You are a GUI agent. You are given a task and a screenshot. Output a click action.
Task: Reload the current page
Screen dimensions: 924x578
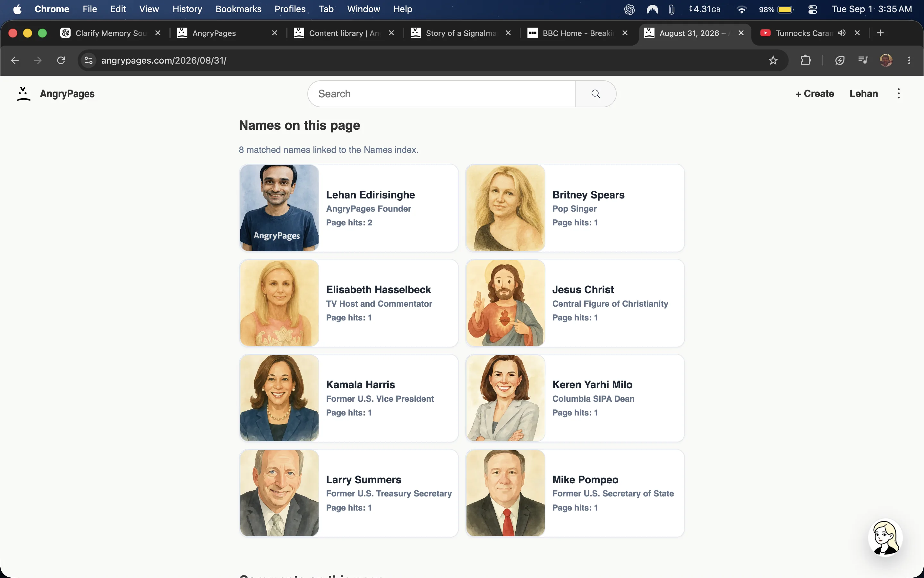click(61, 60)
